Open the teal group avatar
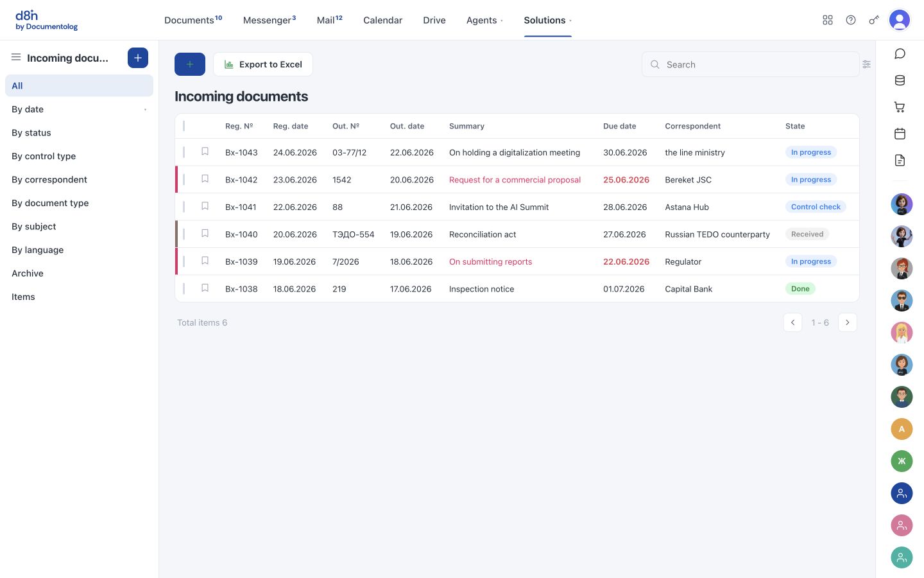 pos(902,557)
